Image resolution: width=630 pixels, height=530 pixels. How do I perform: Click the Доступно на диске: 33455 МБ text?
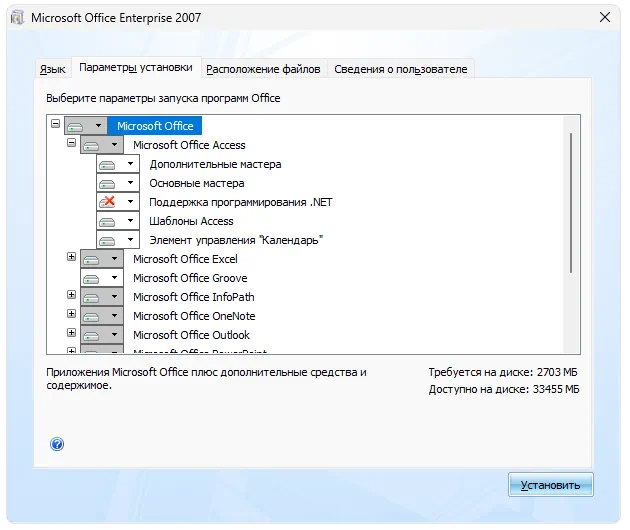[504, 389]
